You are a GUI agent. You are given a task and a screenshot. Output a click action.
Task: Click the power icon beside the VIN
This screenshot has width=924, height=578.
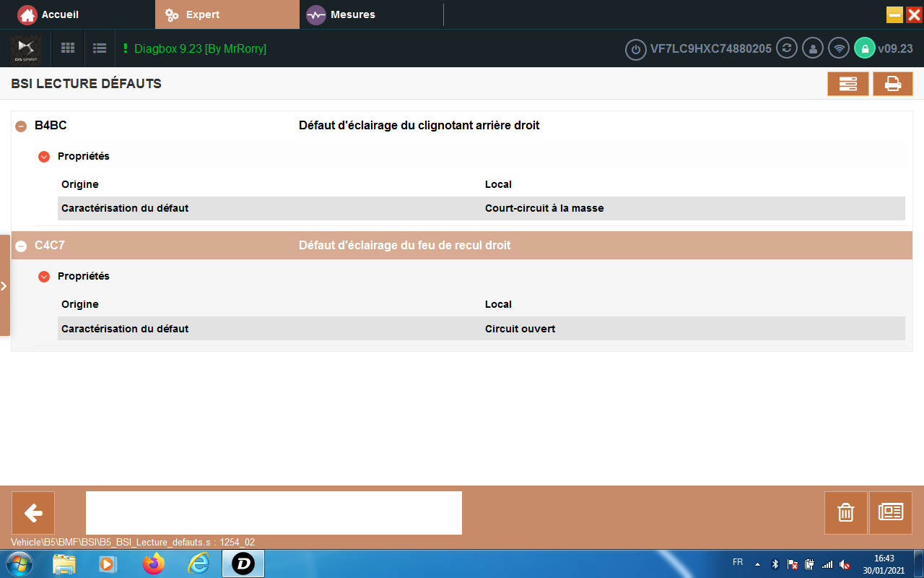635,49
